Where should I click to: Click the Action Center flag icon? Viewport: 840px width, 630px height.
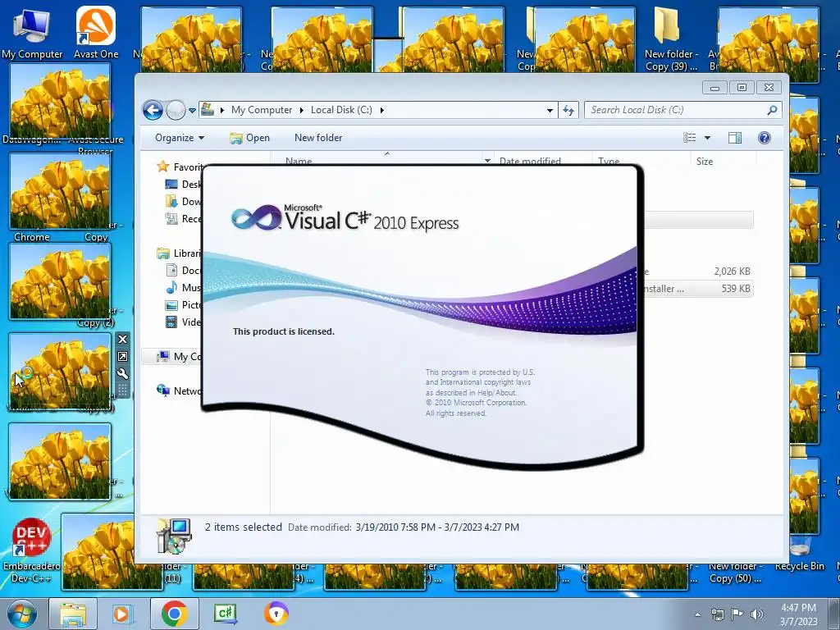737,614
